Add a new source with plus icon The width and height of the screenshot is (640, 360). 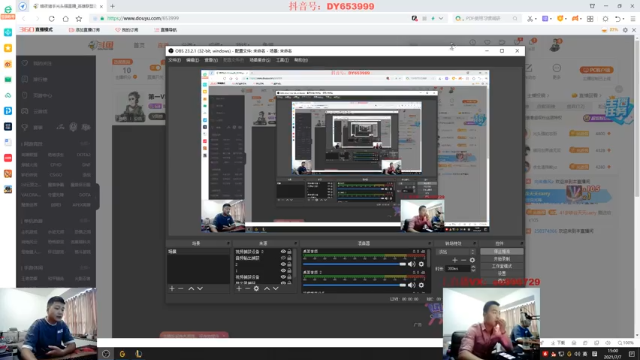pyautogui.click(x=239, y=289)
